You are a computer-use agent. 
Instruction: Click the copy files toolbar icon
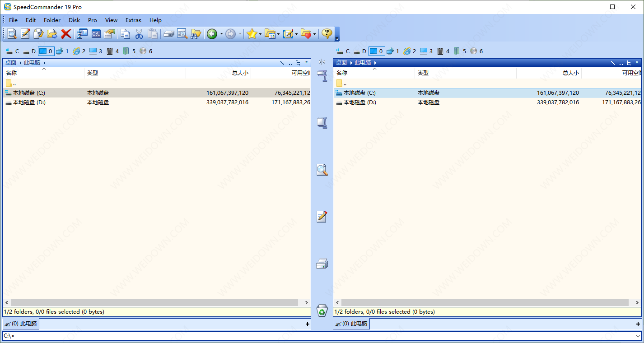point(39,34)
